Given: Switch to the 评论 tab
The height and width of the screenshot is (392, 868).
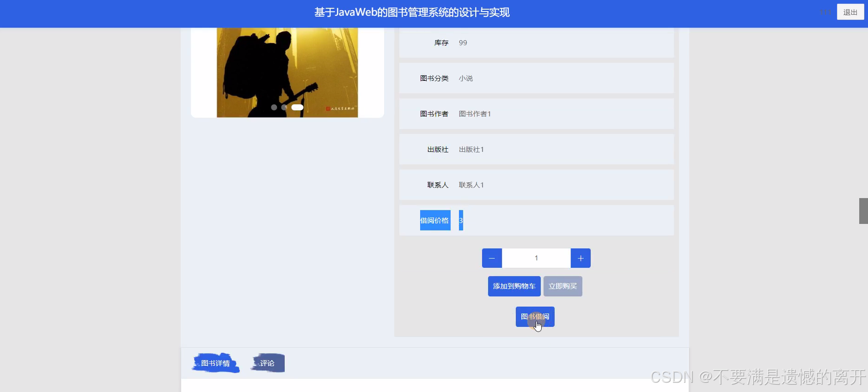Looking at the screenshot, I should click(267, 363).
